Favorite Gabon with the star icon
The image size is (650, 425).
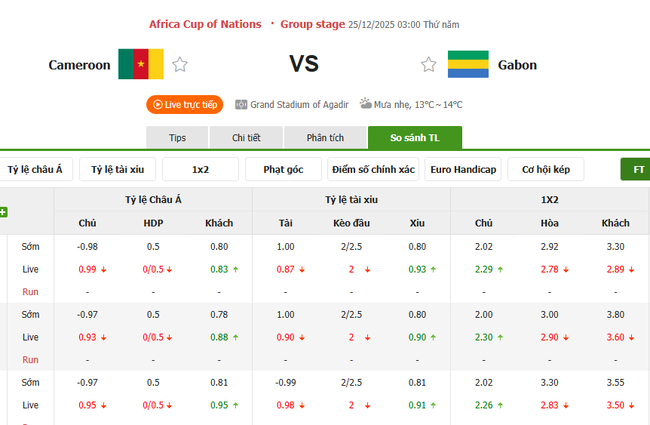point(429,65)
